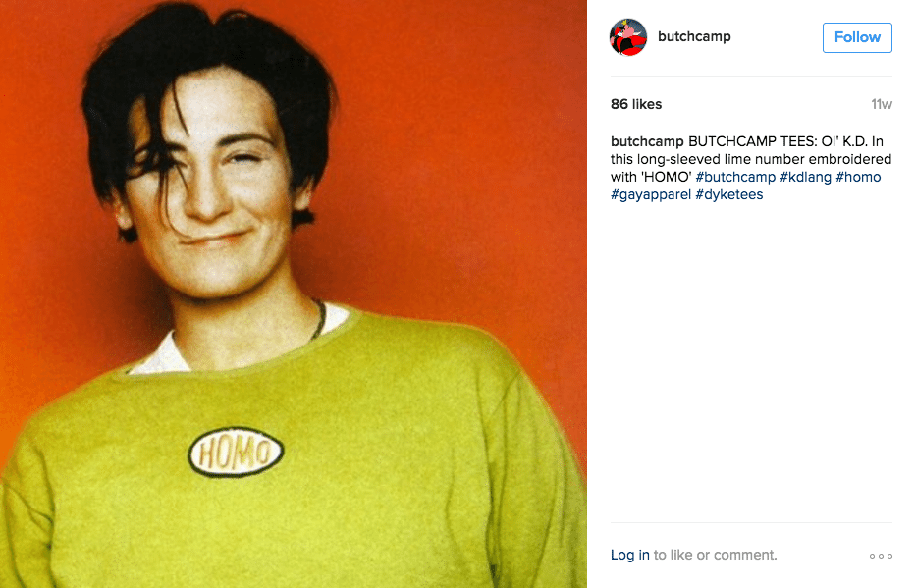Open the #kdlang hashtag
The width and height of the screenshot is (915, 588).
point(805,177)
